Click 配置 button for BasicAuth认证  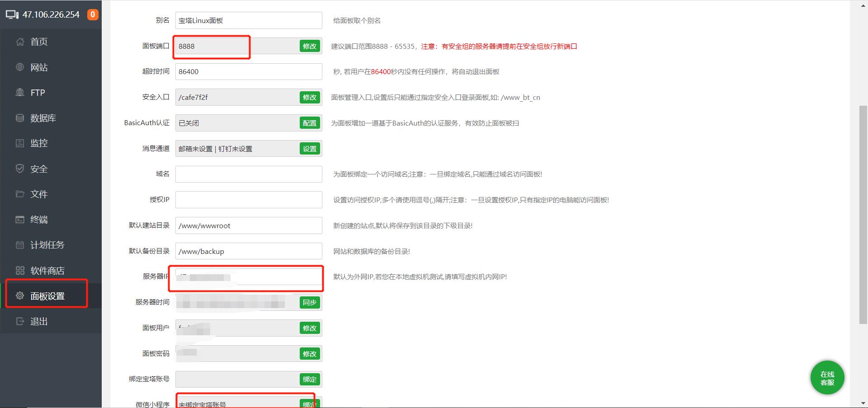tap(310, 123)
